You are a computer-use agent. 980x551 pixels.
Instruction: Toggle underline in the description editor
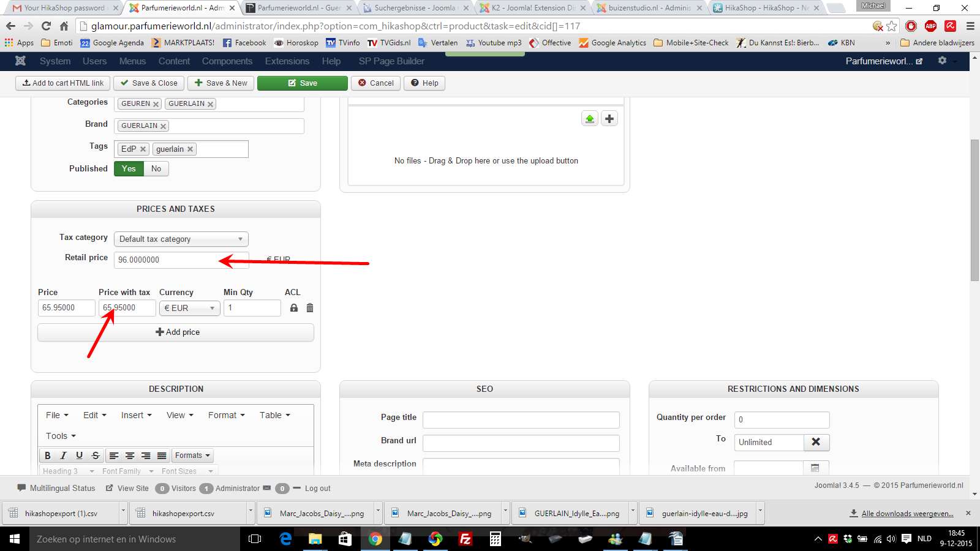[79, 455]
